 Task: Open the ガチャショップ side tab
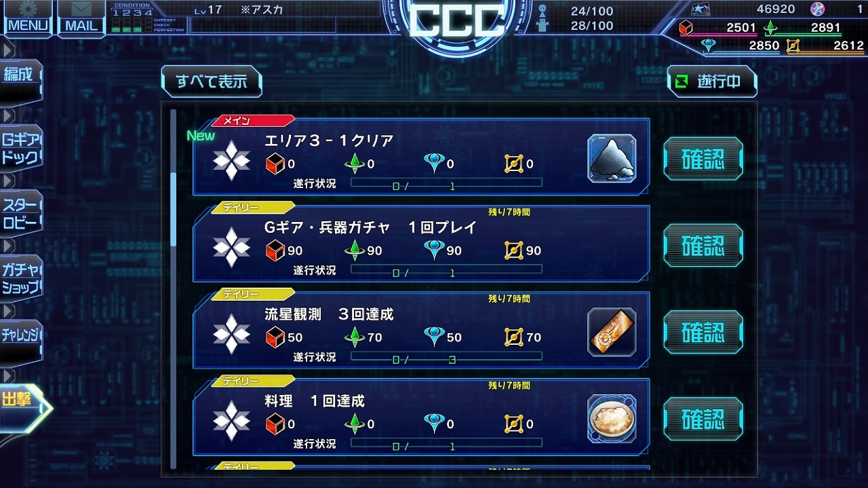pos(21,278)
